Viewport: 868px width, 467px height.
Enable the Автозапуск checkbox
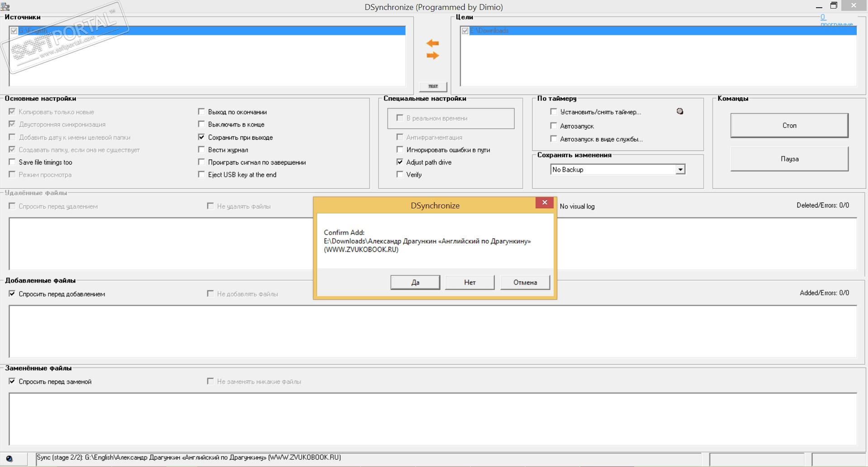tap(554, 126)
